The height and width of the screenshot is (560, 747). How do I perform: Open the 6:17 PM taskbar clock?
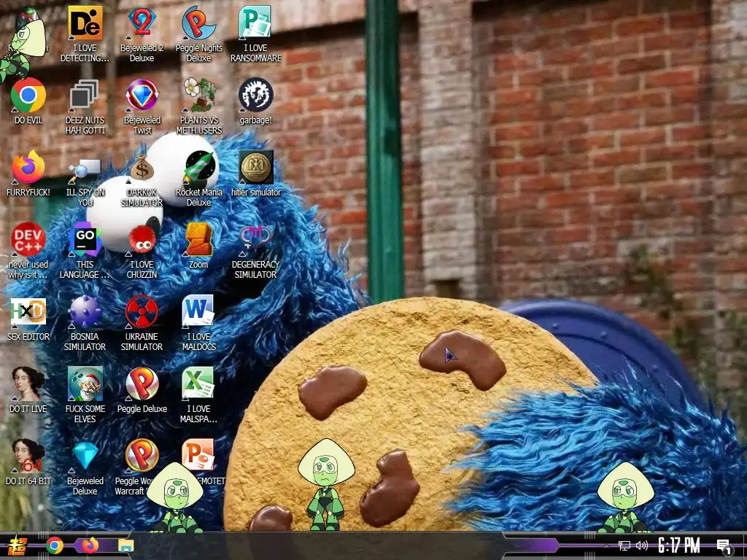[679, 545]
